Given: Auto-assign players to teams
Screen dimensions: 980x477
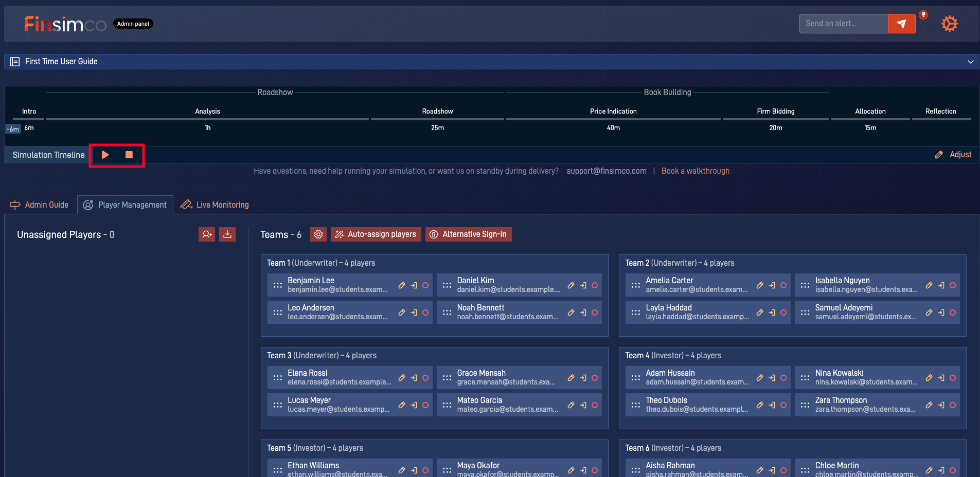Looking at the screenshot, I should (x=376, y=234).
